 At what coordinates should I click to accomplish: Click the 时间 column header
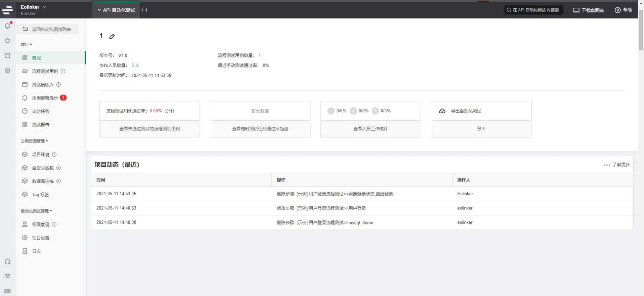181,180
